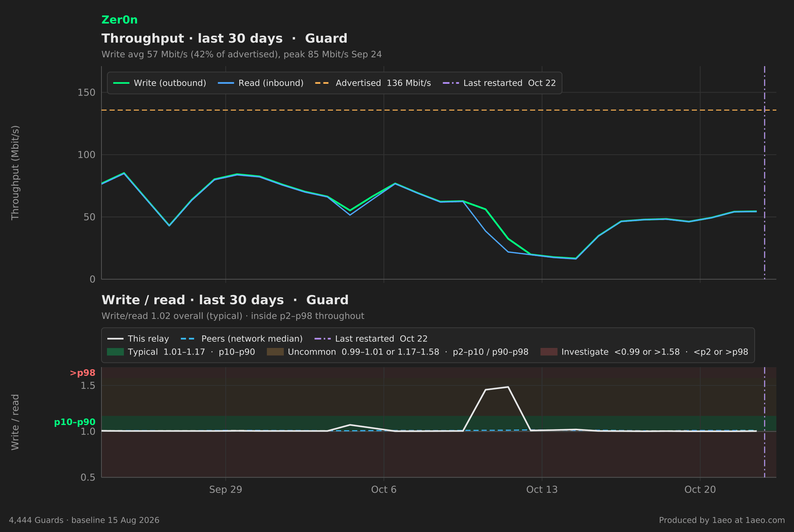Click Typical 1.01–1.17 legend text
This screenshot has width=794, height=532.
pos(192,352)
